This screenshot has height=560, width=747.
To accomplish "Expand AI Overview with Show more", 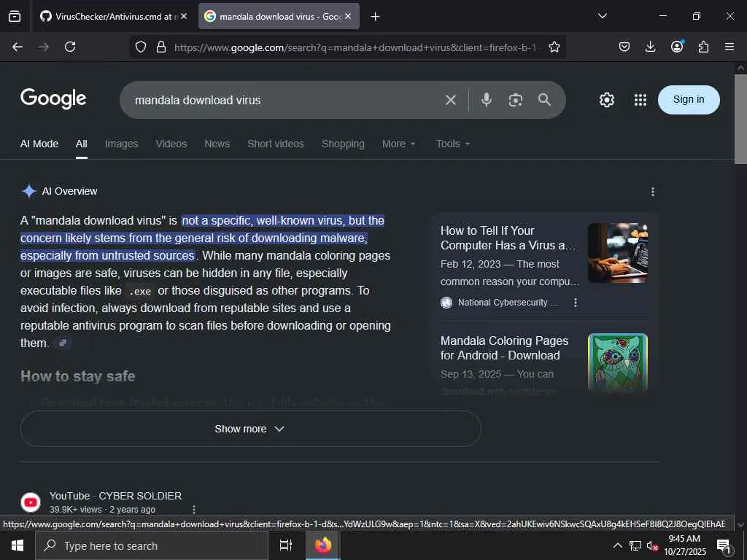I will pyautogui.click(x=251, y=429).
